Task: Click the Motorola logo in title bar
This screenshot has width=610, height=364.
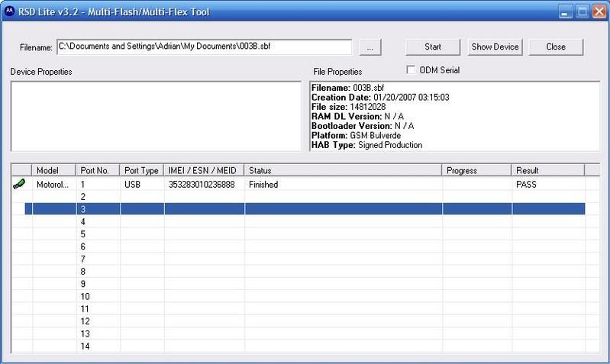Action: pos(9,11)
